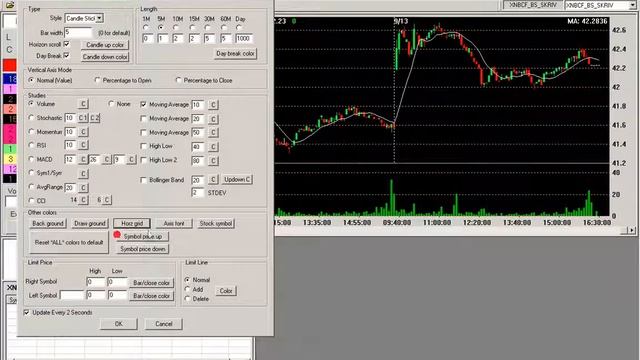Edit the Bar width input field
Screen dimensions: 640x360
78,32
